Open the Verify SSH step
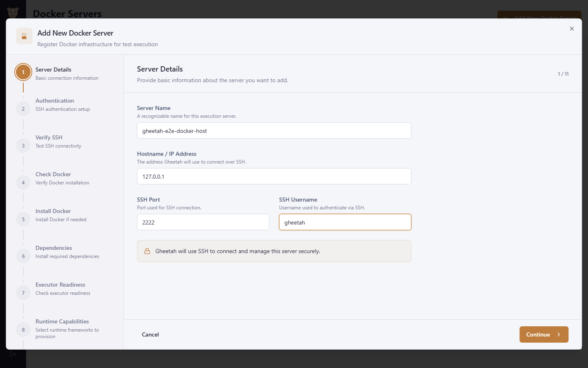 (x=49, y=137)
